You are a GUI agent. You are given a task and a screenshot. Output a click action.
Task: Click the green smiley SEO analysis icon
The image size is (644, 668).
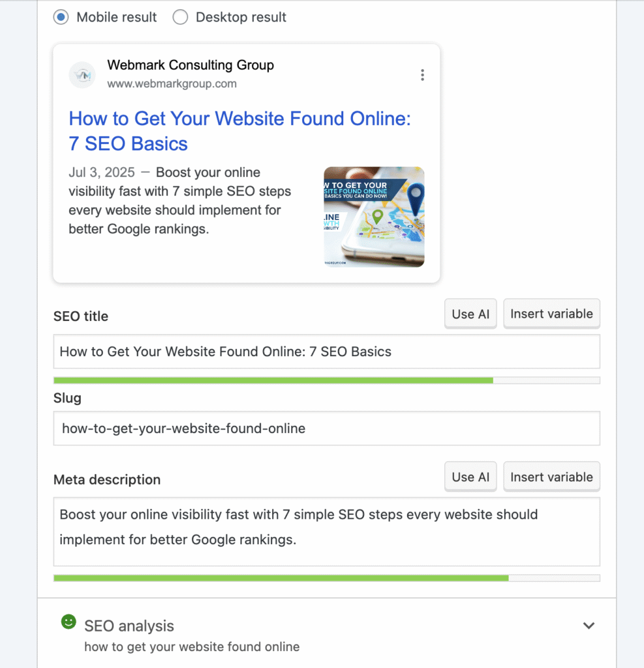69,622
